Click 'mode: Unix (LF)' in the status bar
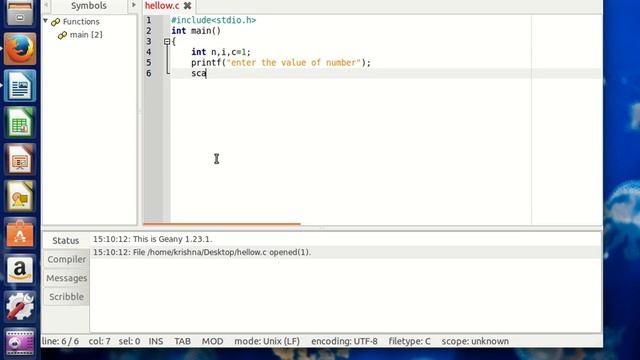The height and width of the screenshot is (360, 640). (x=267, y=341)
